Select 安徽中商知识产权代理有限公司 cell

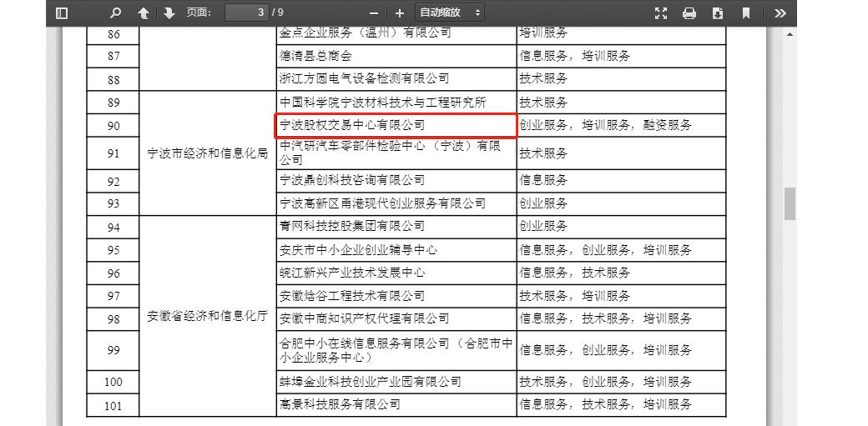(x=396, y=319)
